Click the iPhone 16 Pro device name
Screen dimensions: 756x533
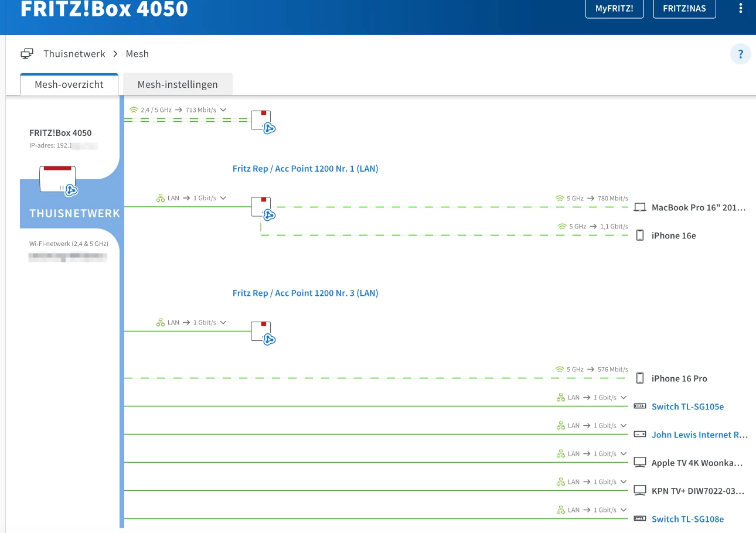click(x=679, y=378)
